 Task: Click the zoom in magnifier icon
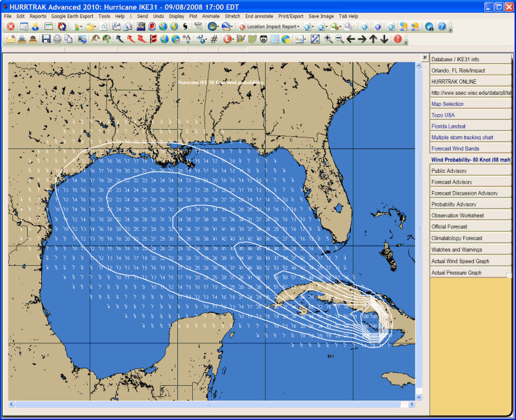coord(328,39)
